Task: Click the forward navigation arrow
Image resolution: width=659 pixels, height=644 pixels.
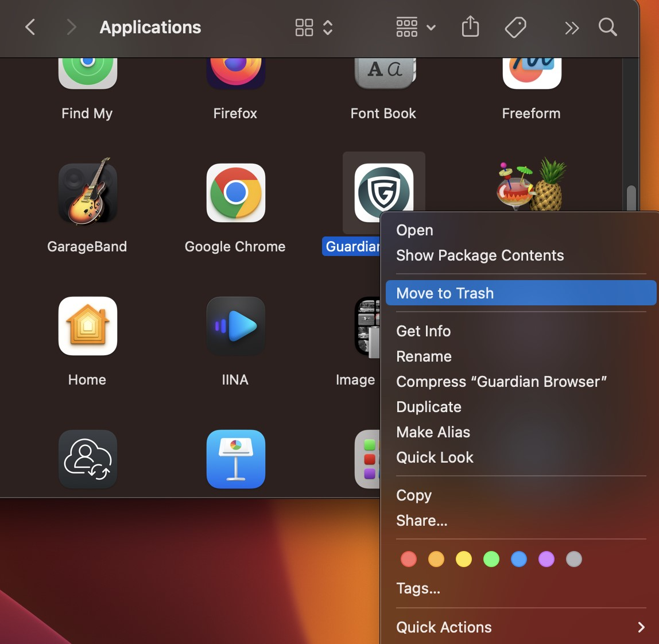Action: [71, 28]
